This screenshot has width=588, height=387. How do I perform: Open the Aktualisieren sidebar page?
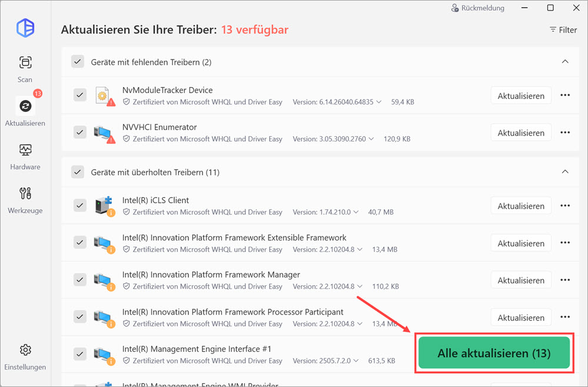(25, 112)
